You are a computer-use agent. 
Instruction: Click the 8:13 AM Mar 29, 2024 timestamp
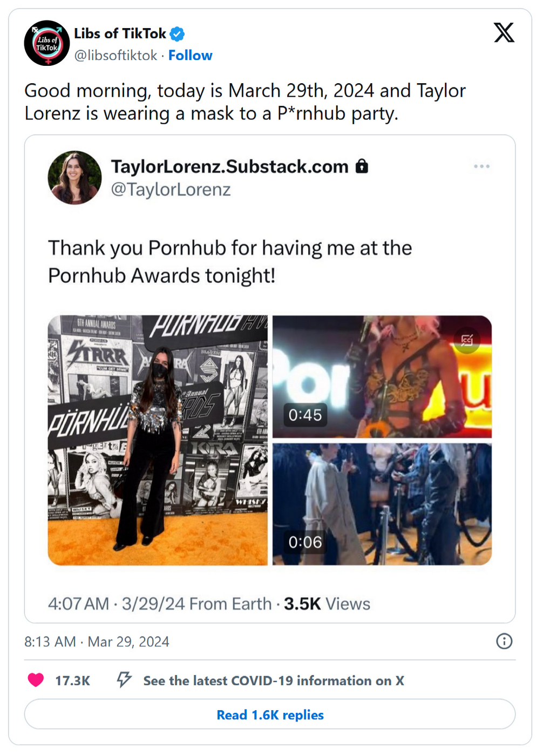point(97,642)
